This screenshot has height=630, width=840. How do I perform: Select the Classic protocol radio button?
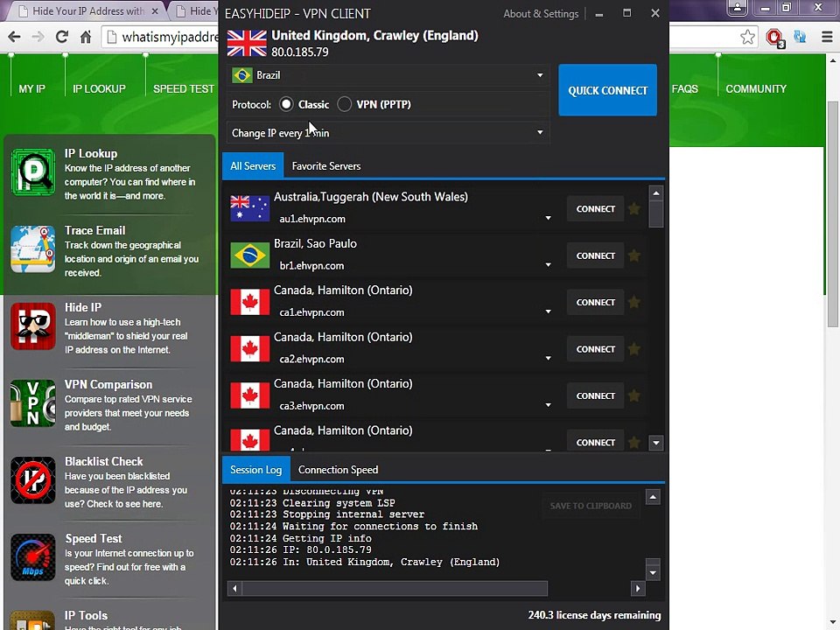287,104
